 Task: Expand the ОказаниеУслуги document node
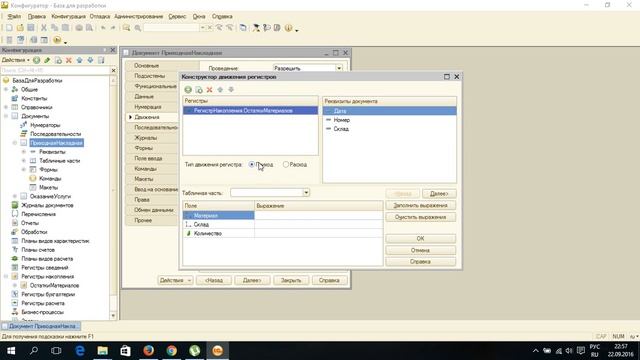(x=15, y=196)
